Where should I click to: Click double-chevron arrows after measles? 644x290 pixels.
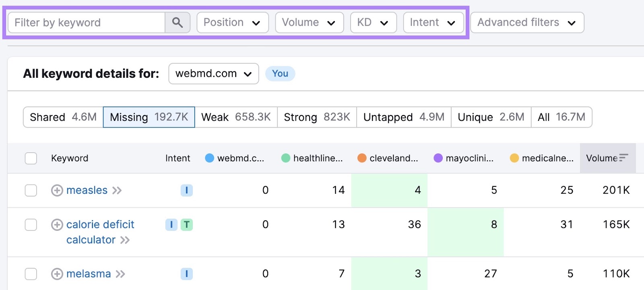coord(117,191)
